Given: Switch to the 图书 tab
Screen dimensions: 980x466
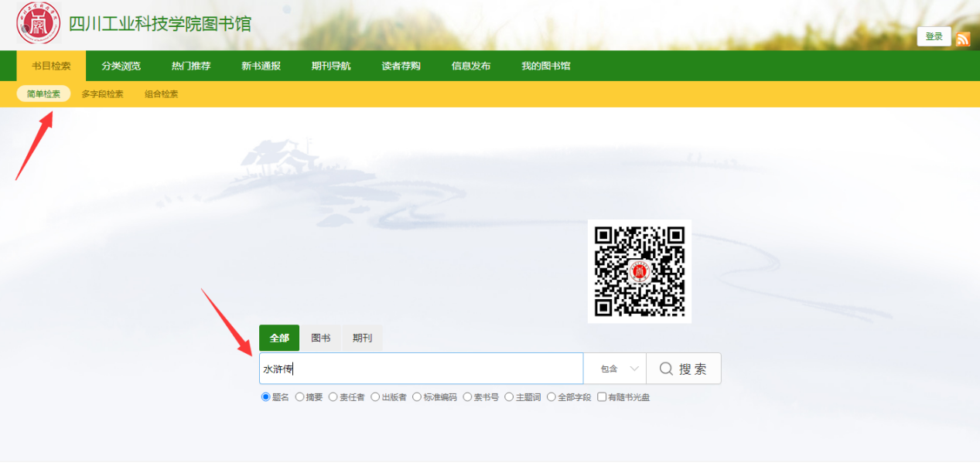Looking at the screenshot, I should [x=320, y=338].
